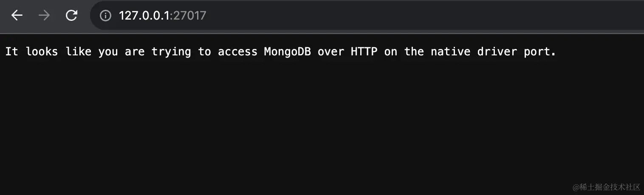644x195 pixels.
Task: Click the empty dark page body area
Action: coord(297,128)
